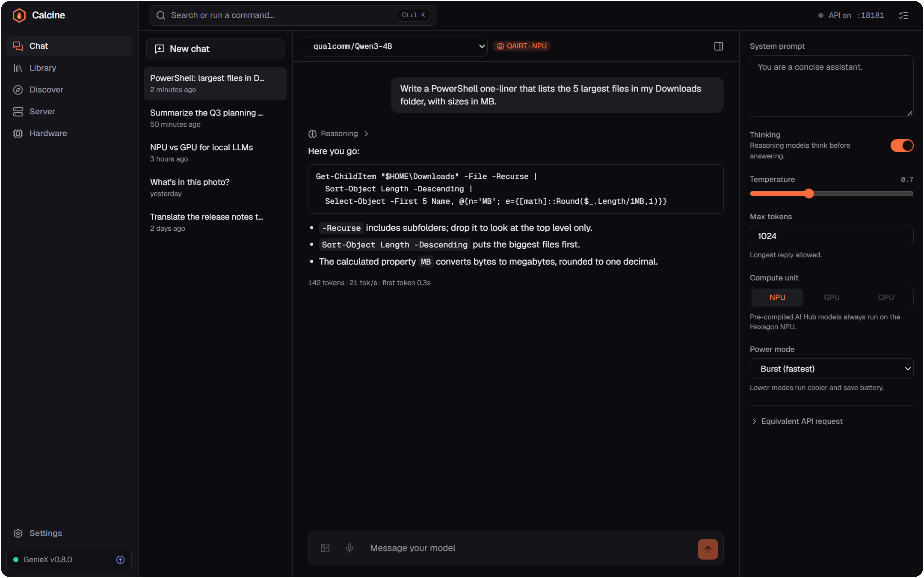Click the search magnifier icon

coord(161,15)
